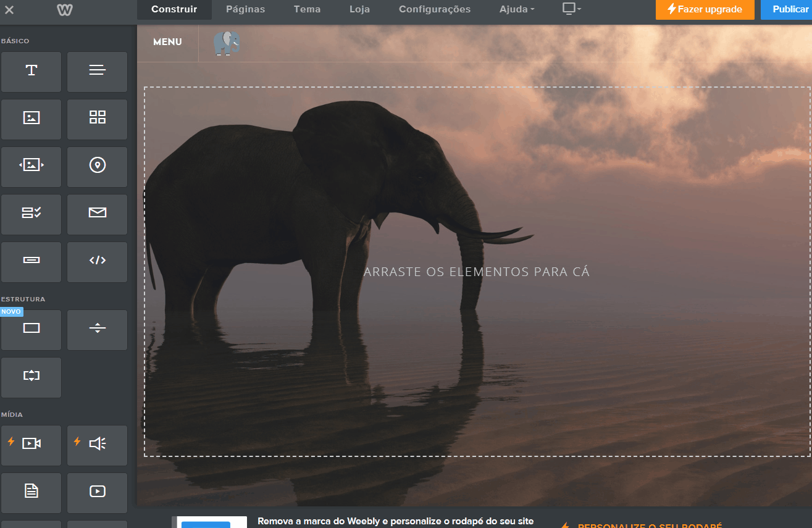
Task: Select the Image element
Action: [31, 119]
